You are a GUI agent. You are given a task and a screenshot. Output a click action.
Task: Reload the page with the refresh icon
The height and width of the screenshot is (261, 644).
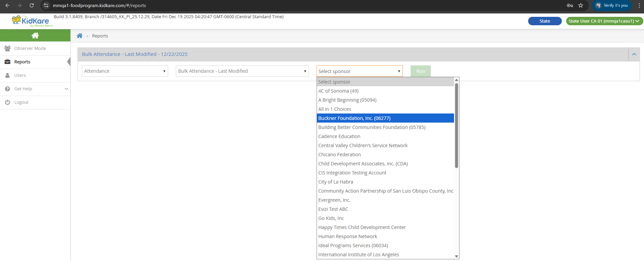point(31,5)
